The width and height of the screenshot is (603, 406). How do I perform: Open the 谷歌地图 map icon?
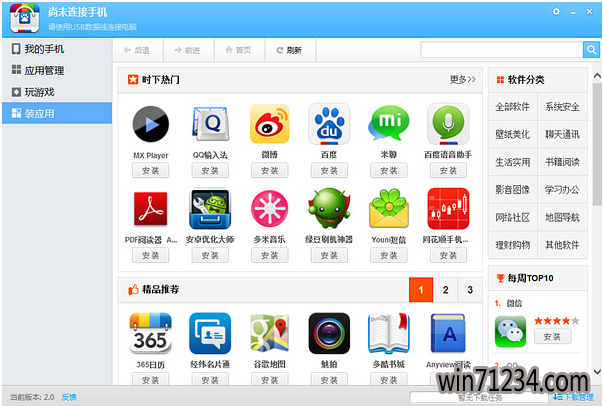270,333
